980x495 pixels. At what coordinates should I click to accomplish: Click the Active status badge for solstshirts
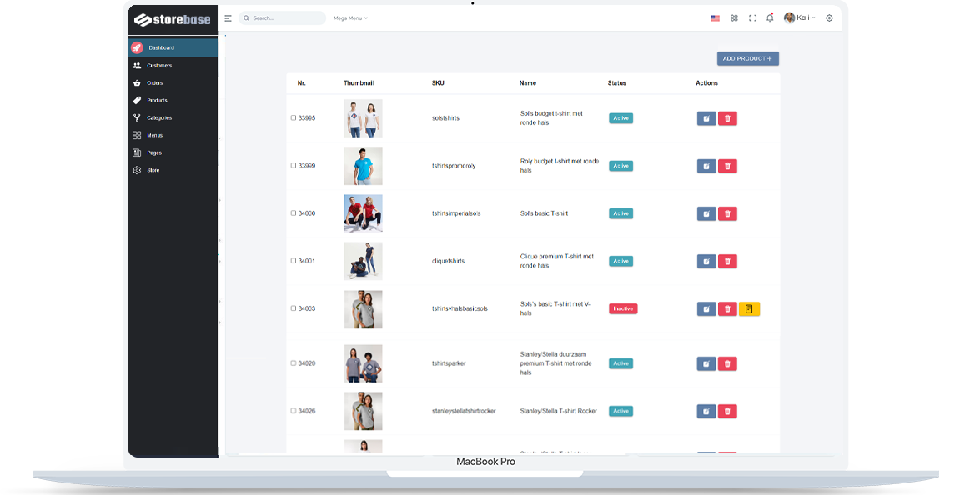point(621,118)
